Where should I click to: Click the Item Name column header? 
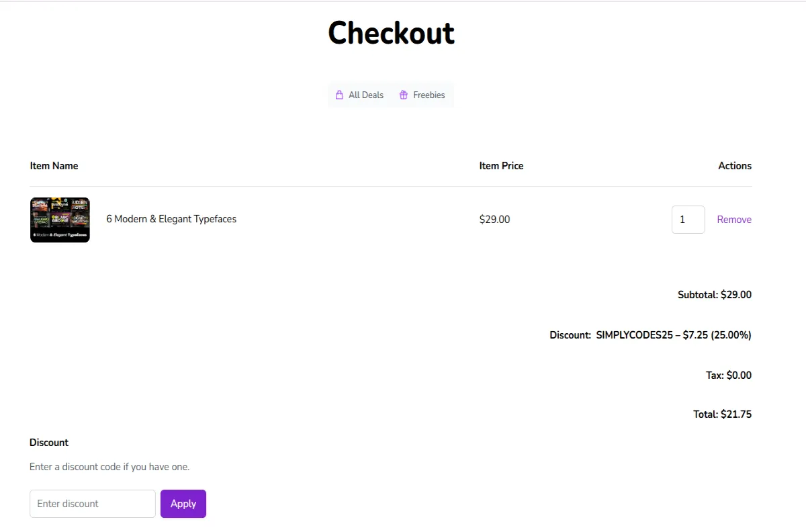tap(54, 165)
